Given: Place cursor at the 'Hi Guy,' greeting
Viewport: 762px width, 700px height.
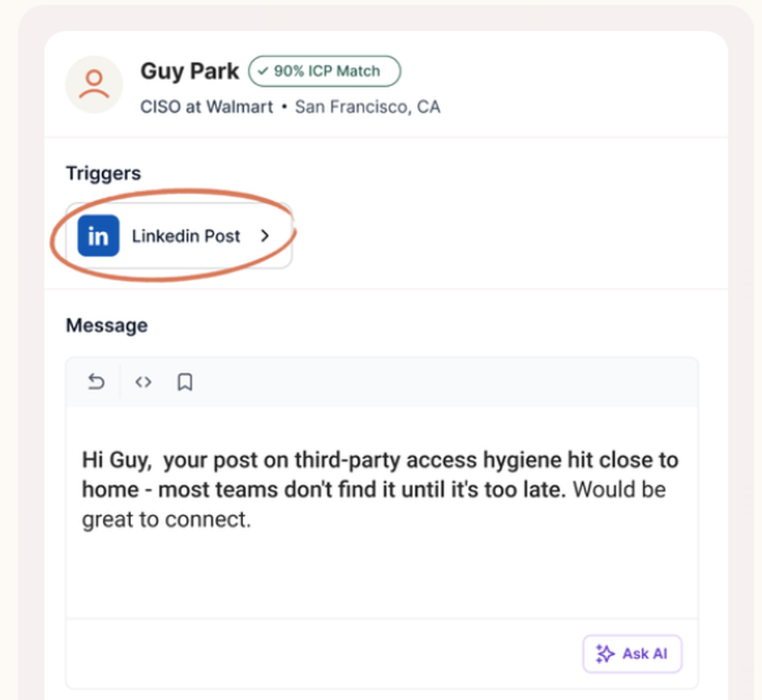Looking at the screenshot, I should 117,460.
